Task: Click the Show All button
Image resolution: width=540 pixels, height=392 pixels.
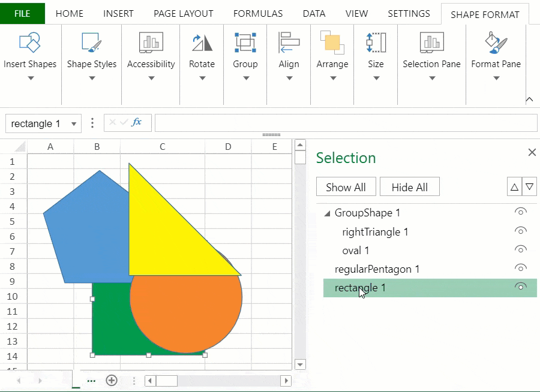Action: click(346, 187)
